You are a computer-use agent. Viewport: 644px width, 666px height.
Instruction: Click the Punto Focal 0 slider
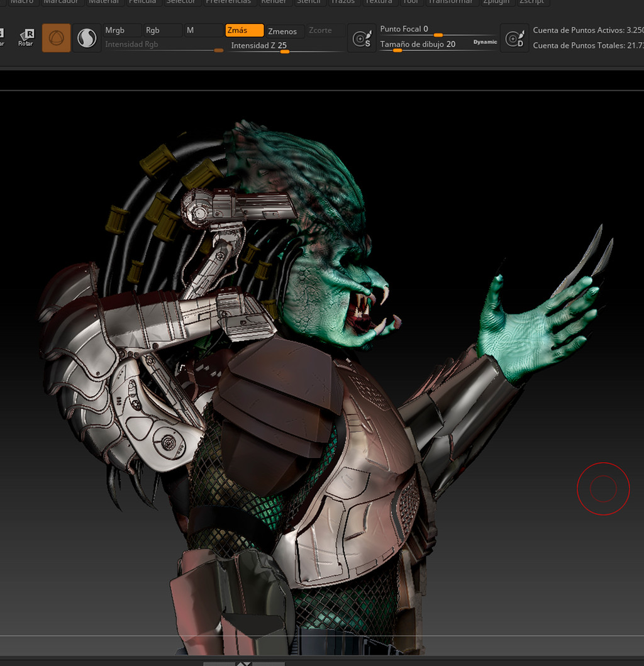coord(438,30)
